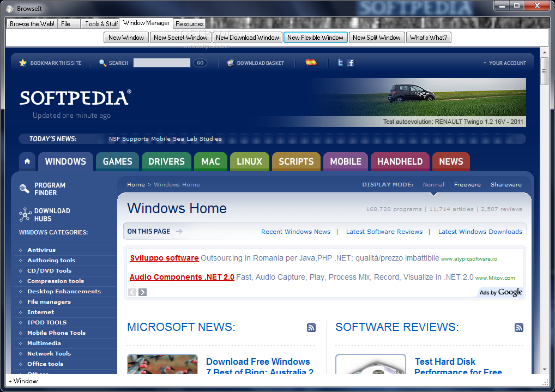Click the BrowseIt application icon in title bar
Viewport: 555px width, 392px height.
click(x=10, y=9)
